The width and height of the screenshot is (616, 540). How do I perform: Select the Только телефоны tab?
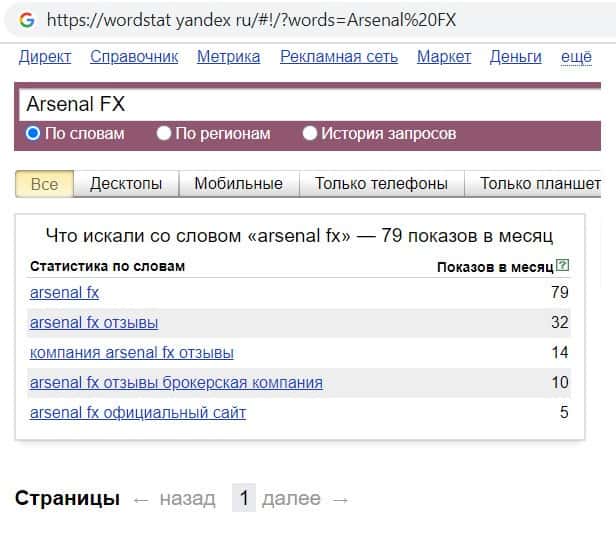[x=381, y=183]
